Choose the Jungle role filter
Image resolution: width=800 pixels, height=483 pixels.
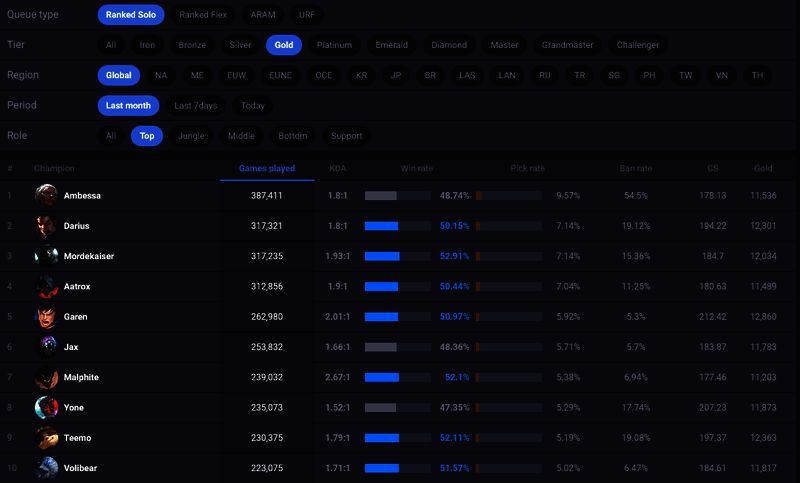click(x=191, y=136)
